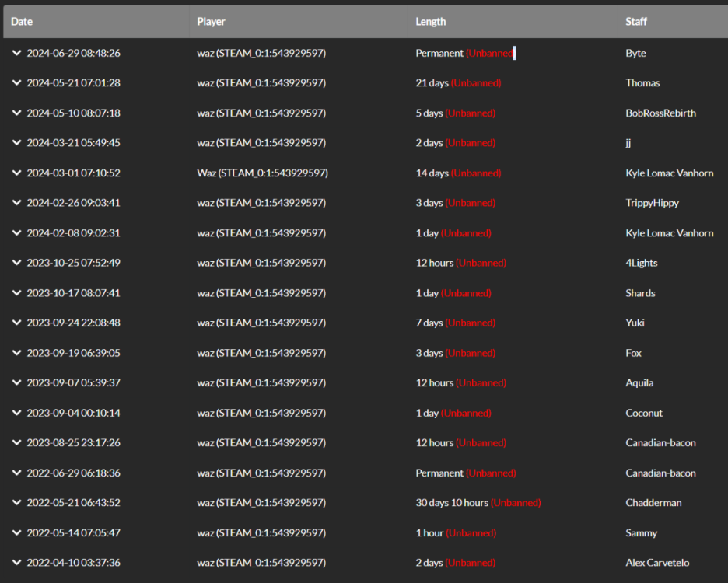Select staff name BobRossRebirth
This screenshot has width=728, height=583.
coord(660,113)
